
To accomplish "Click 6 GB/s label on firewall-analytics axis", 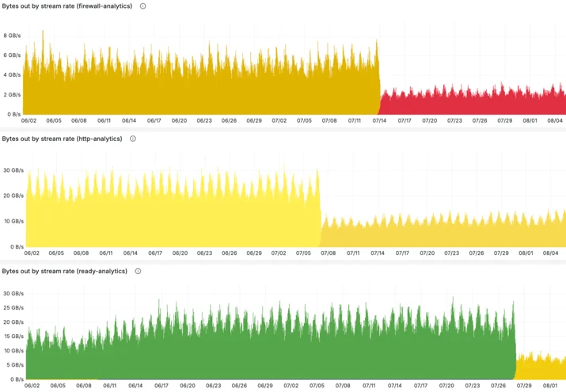I will 13,55.
